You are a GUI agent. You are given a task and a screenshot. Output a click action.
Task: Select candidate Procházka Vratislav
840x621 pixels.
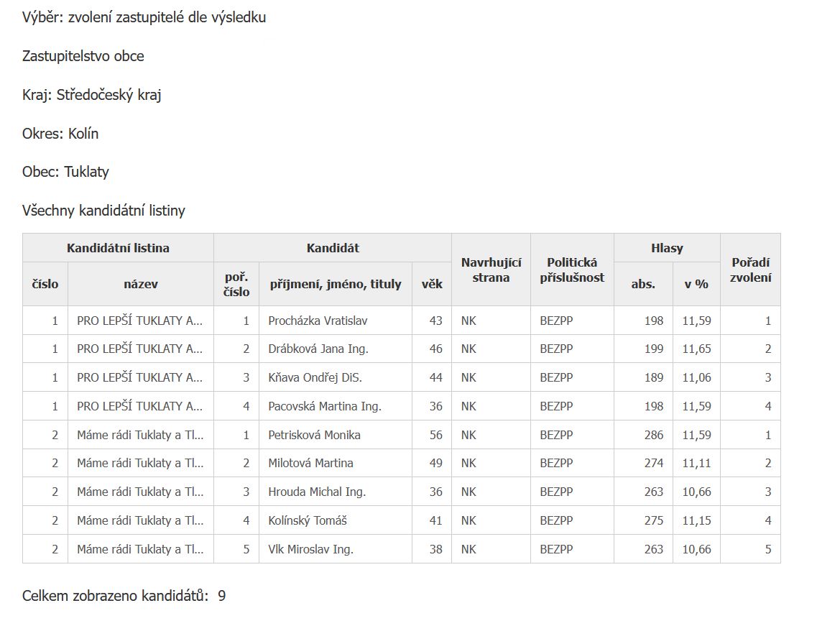(x=318, y=321)
